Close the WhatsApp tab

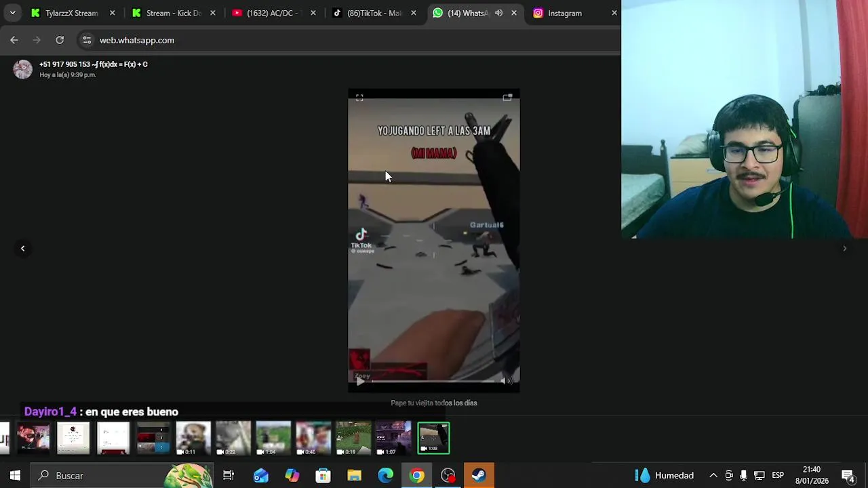[x=514, y=13]
